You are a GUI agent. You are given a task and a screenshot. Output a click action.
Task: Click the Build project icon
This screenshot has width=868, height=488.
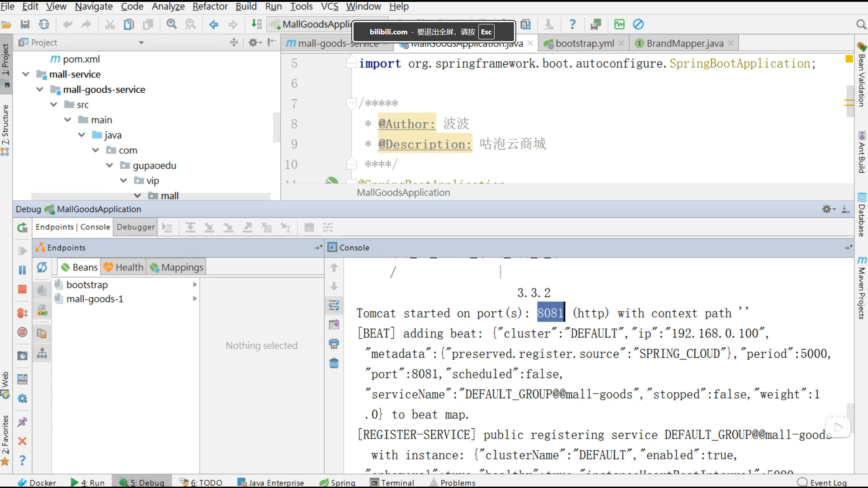256,24
